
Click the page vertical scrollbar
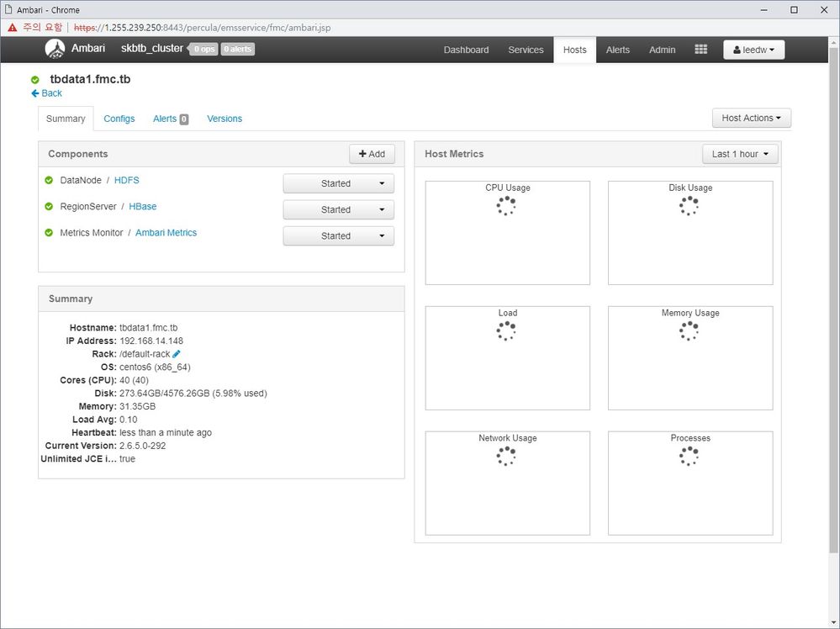[833, 300]
